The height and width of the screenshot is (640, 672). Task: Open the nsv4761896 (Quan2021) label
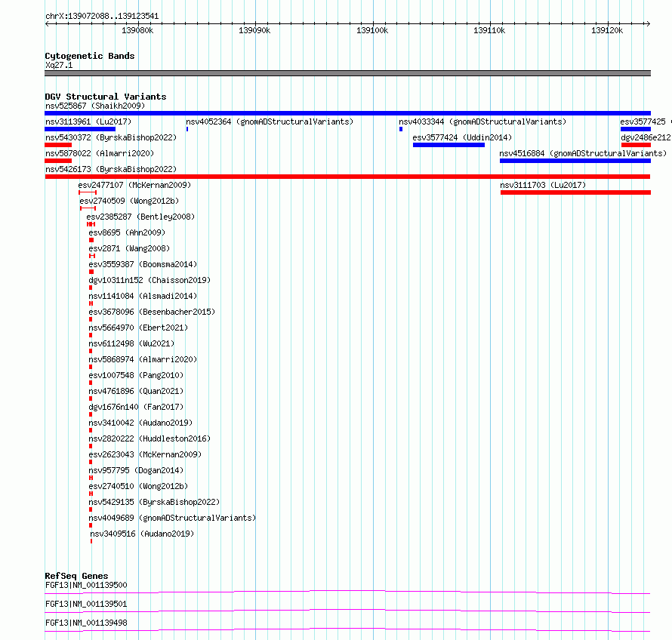tap(136, 391)
